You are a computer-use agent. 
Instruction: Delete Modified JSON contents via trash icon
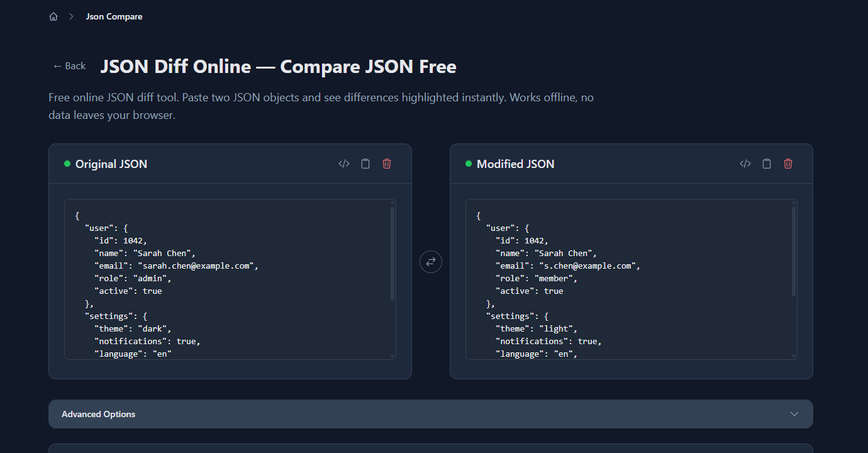787,163
